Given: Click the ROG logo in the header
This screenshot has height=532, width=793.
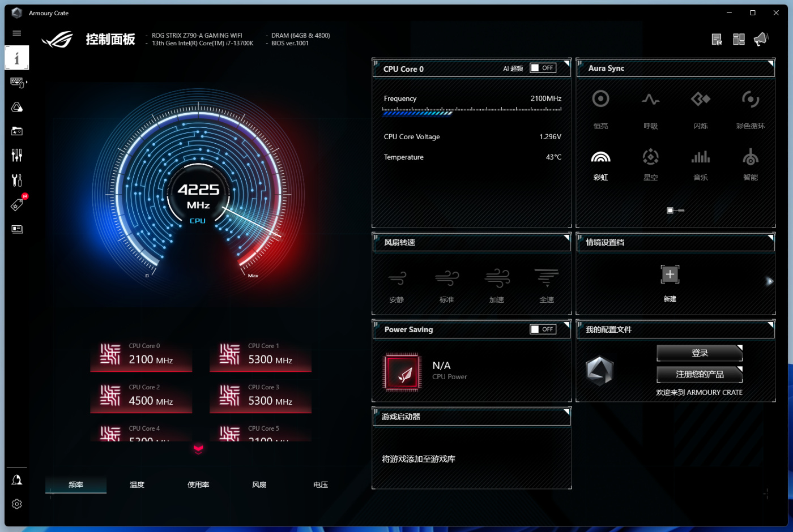Looking at the screenshot, I should (57, 39).
